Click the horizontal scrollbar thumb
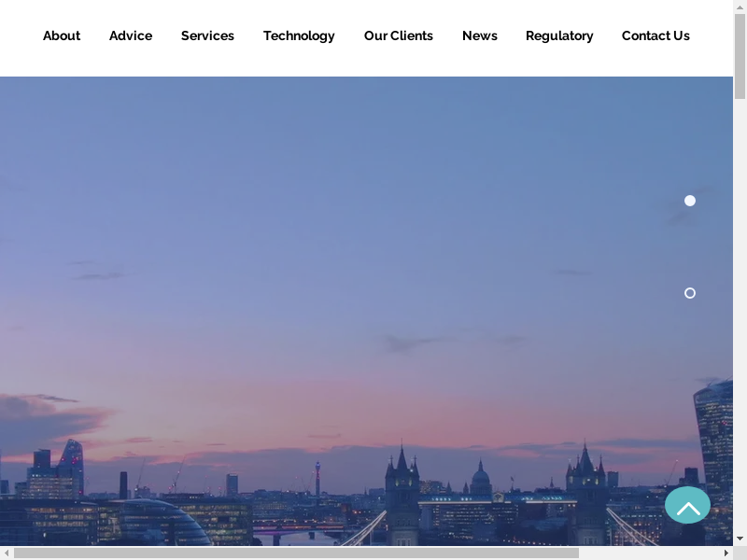 pyautogui.click(x=296, y=553)
